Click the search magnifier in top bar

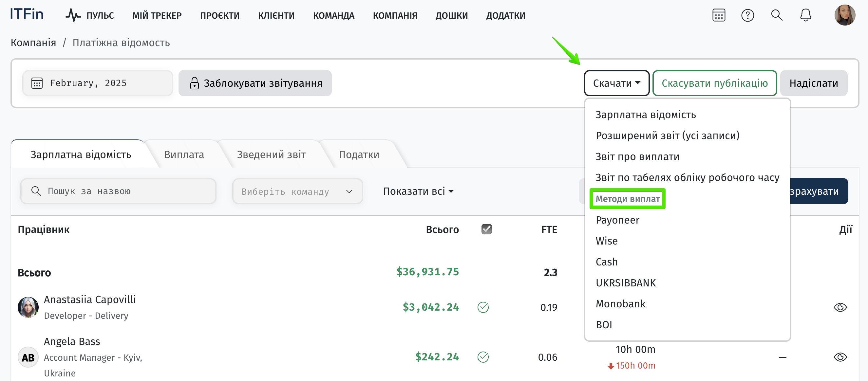pos(777,15)
